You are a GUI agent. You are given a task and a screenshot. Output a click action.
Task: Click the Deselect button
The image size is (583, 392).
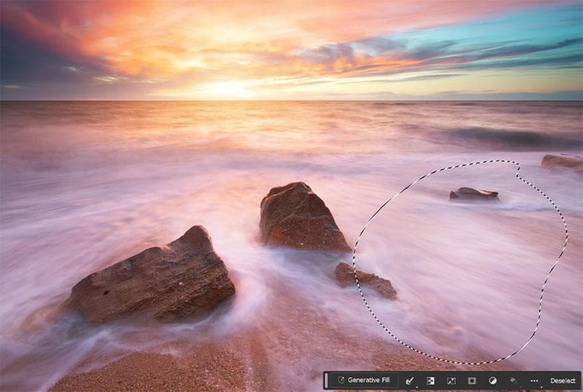pyautogui.click(x=563, y=381)
